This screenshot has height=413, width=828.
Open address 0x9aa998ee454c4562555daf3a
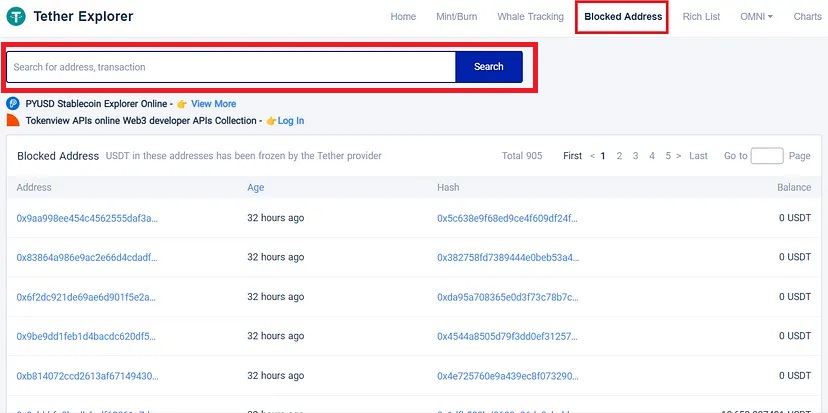[87, 218]
